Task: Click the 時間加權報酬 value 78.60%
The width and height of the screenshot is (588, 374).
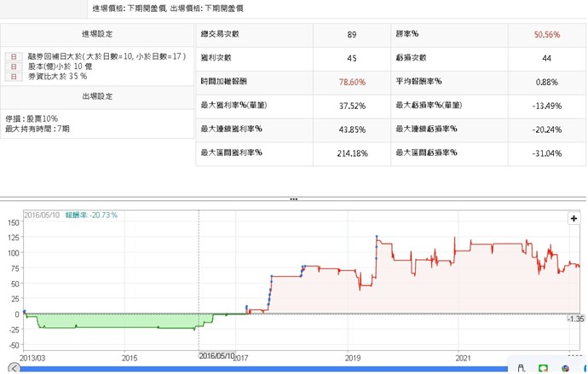Action: coord(351,82)
